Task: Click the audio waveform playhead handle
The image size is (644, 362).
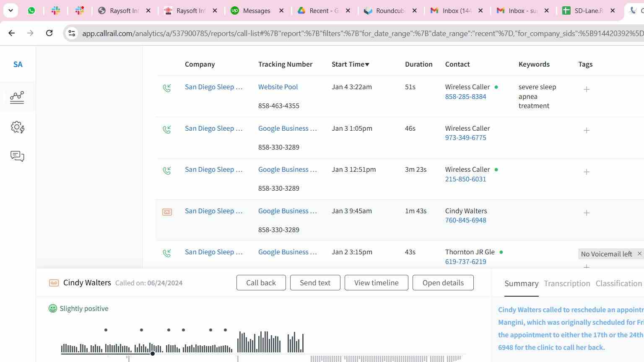Action: click(x=153, y=354)
